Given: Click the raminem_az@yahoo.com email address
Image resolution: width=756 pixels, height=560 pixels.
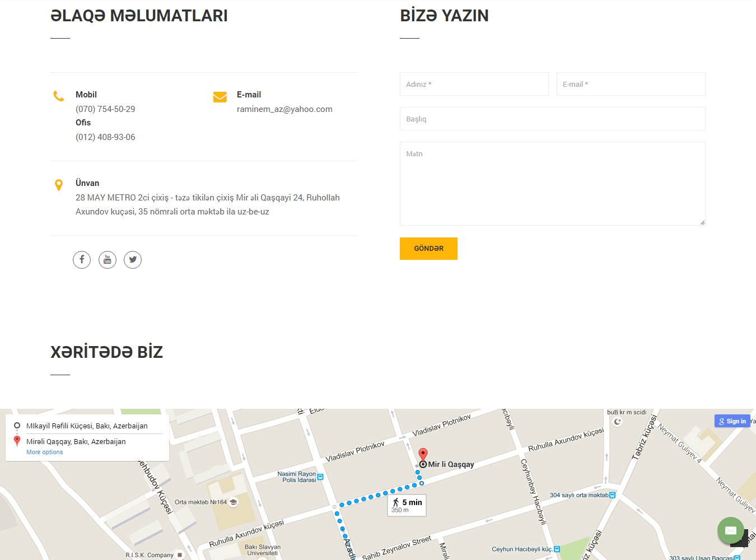Looking at the screenshot, I should [284, 109].
